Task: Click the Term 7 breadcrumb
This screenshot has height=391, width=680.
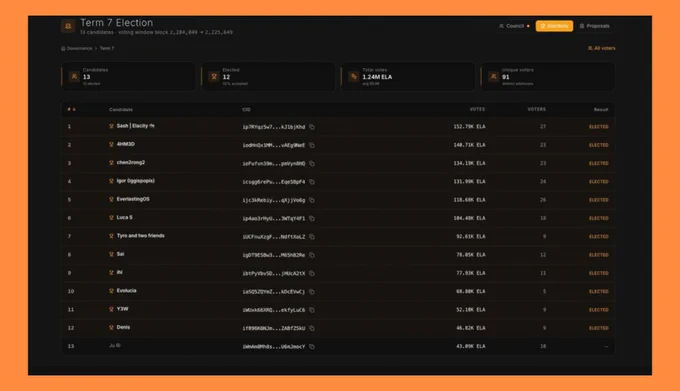Action: (x=107, y=49)
